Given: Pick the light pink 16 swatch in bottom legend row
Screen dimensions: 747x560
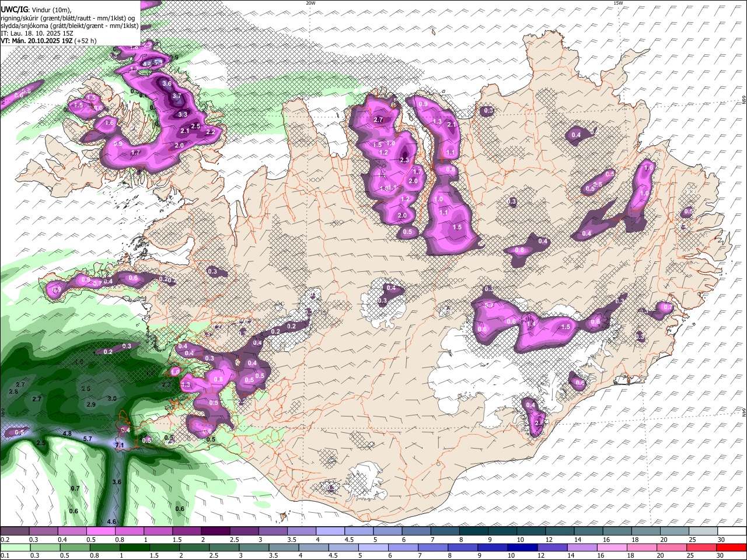Looking at the screenshot, I should point(612,547).
